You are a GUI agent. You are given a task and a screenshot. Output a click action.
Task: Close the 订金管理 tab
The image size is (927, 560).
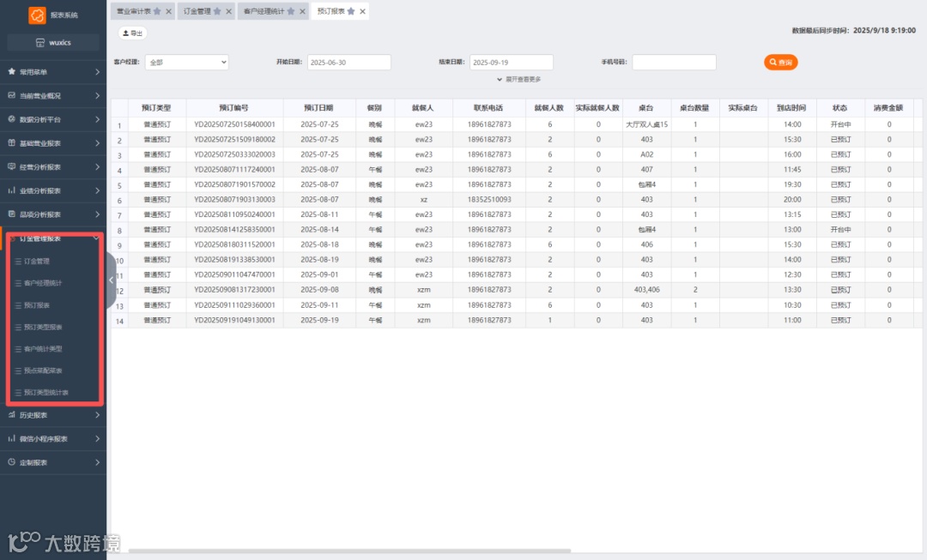tap(229, 11)
